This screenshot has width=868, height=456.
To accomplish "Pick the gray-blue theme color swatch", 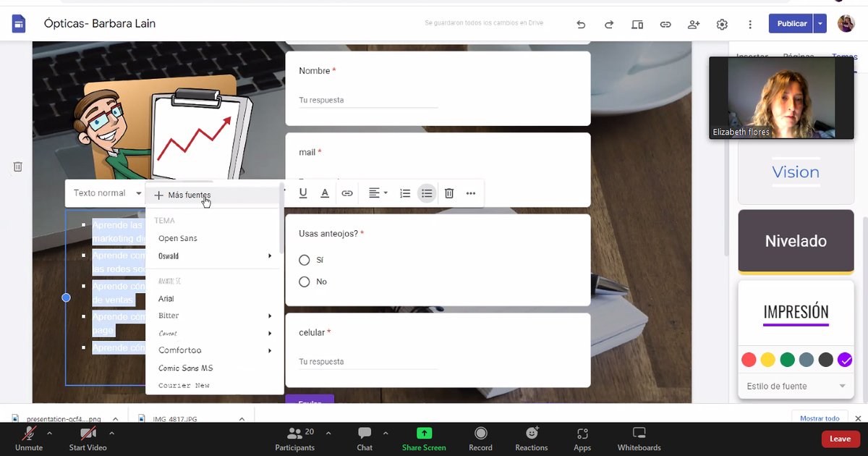I will pos(807,360).
